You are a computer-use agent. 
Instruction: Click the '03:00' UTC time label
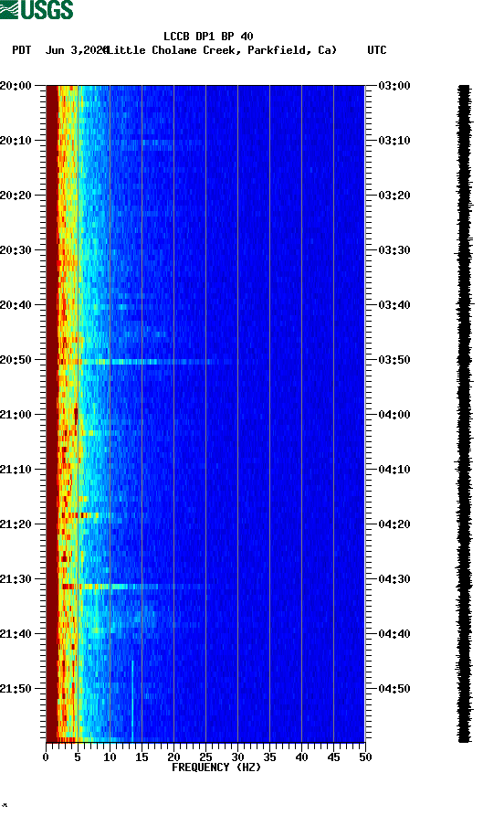tap(394, 86)
